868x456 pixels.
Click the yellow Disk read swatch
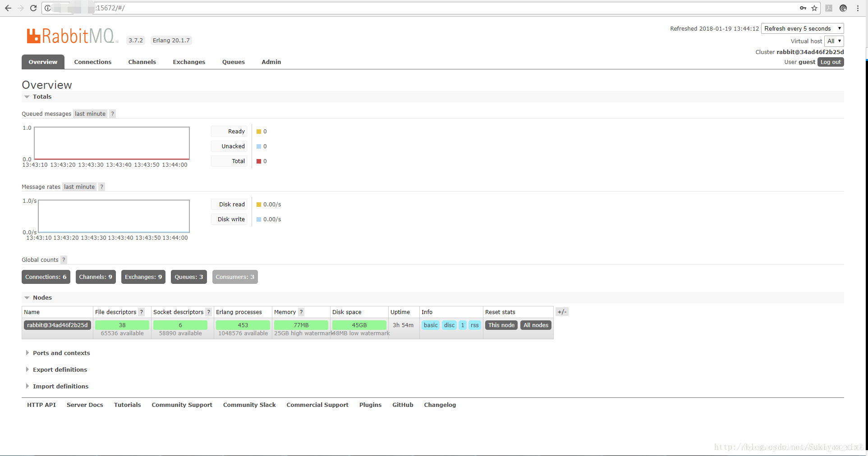coord(259,205)
